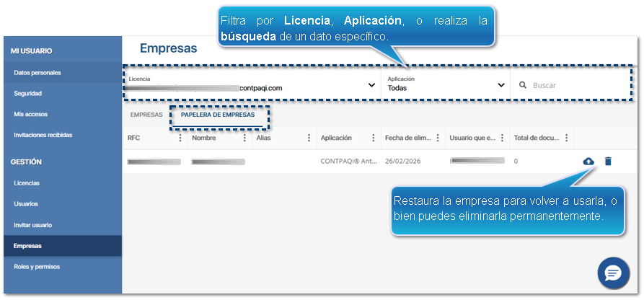644x300 pixels.
Task: Open RFC column options menu
Action: click(180, 138)
